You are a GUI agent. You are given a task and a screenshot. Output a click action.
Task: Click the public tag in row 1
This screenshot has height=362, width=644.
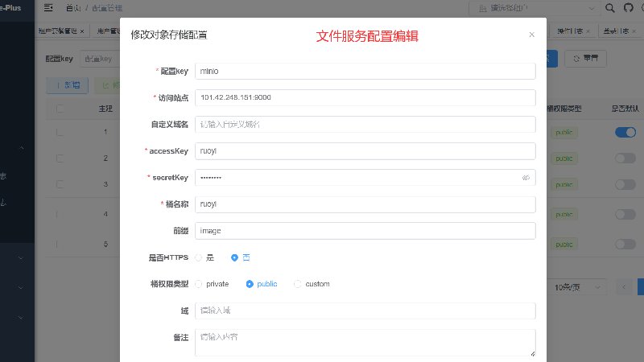tap(563, 132)
